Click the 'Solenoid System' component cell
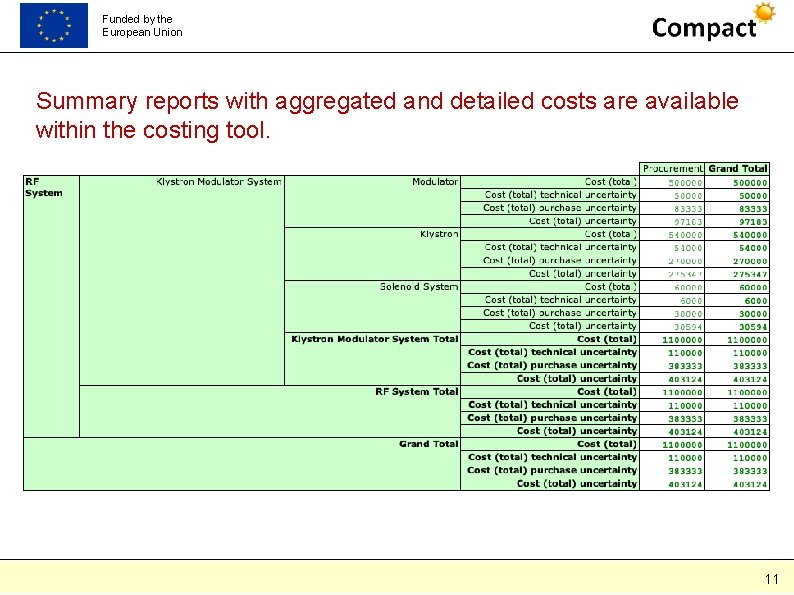This screenshot has height=595, width=794. click(373, 306)
